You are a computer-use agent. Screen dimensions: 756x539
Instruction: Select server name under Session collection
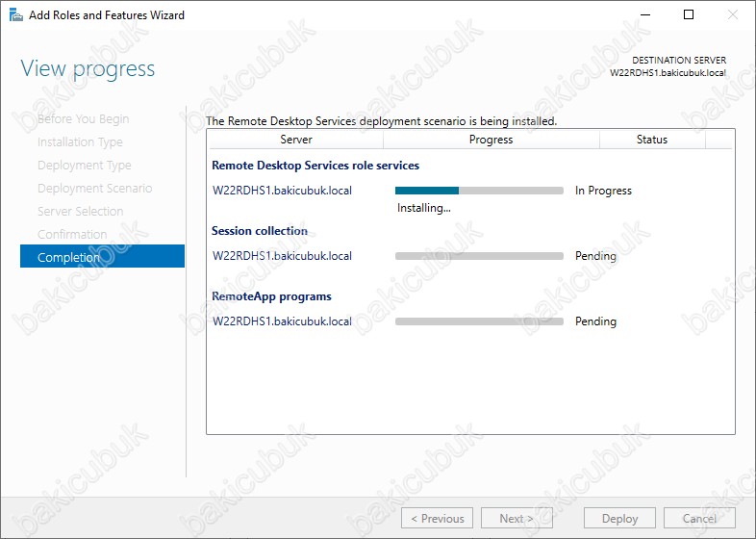(x=282, y=256)
